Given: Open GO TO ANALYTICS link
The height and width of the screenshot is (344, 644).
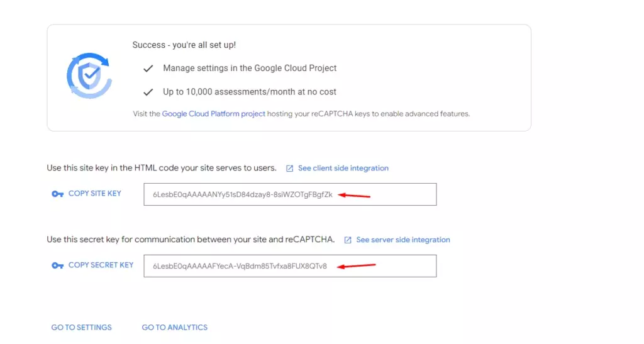Looking at the screenshot, I should [x=174, y=328].
